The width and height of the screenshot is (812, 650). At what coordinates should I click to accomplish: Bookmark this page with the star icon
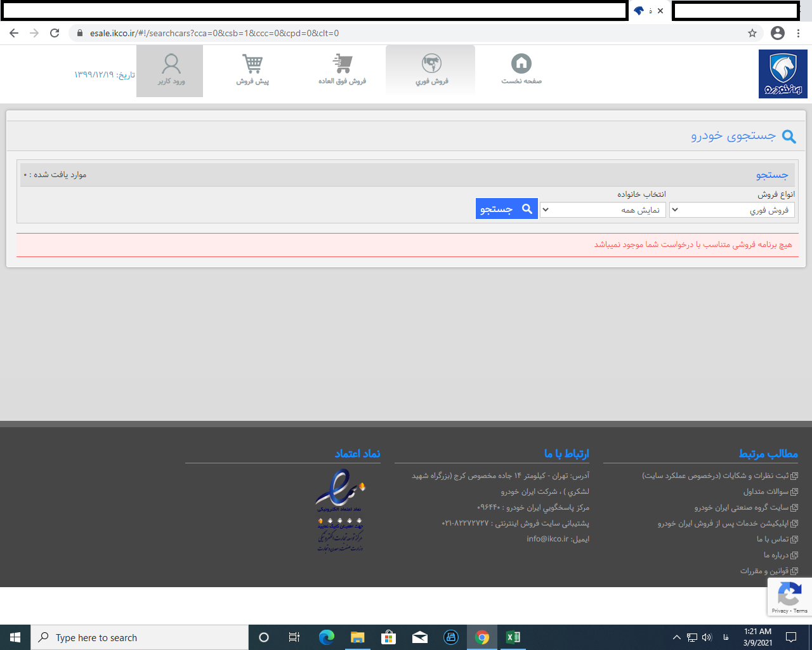[752, 33]
